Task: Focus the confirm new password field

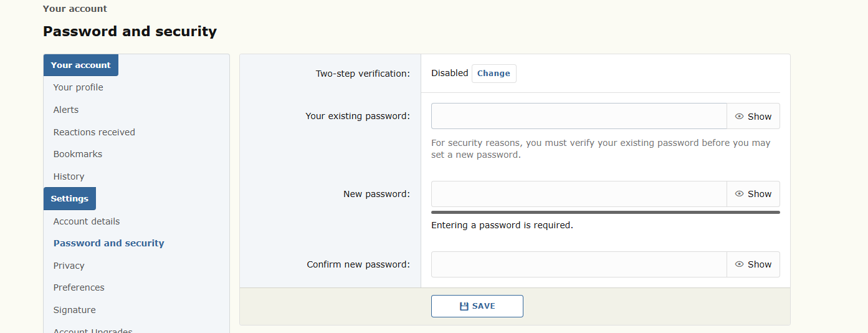Action: tap(579, 264)
